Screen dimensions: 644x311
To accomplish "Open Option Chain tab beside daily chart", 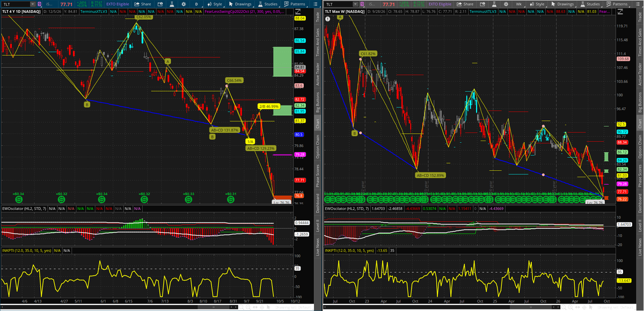I will tap(317, 147).
